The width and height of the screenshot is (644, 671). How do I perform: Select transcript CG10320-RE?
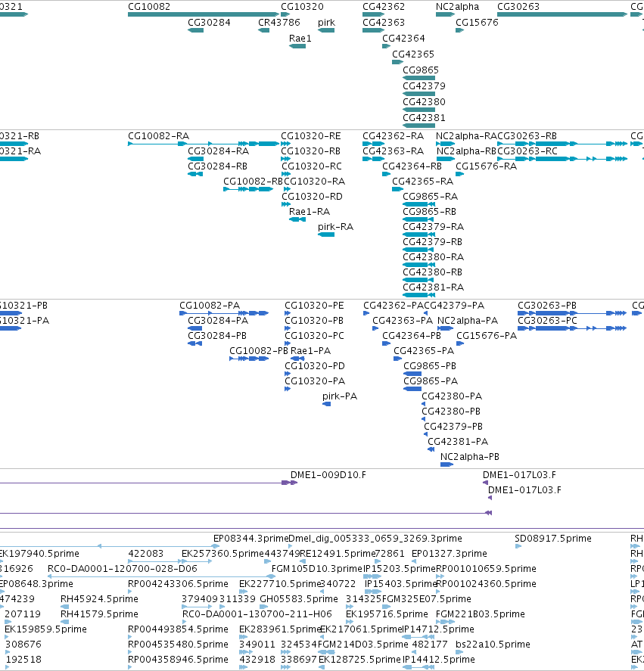click(x=311, y=136)
